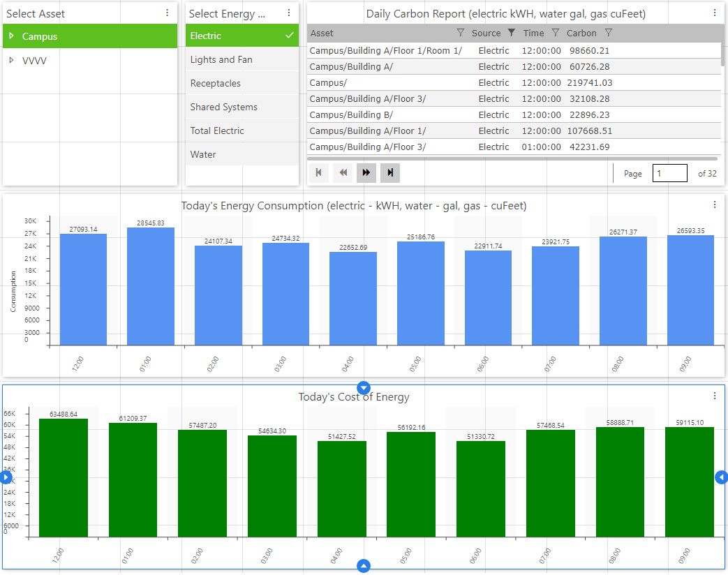Sort by the Carbon column header
Image resolution: width=728 pixels, height=575 pixels.
581,33
